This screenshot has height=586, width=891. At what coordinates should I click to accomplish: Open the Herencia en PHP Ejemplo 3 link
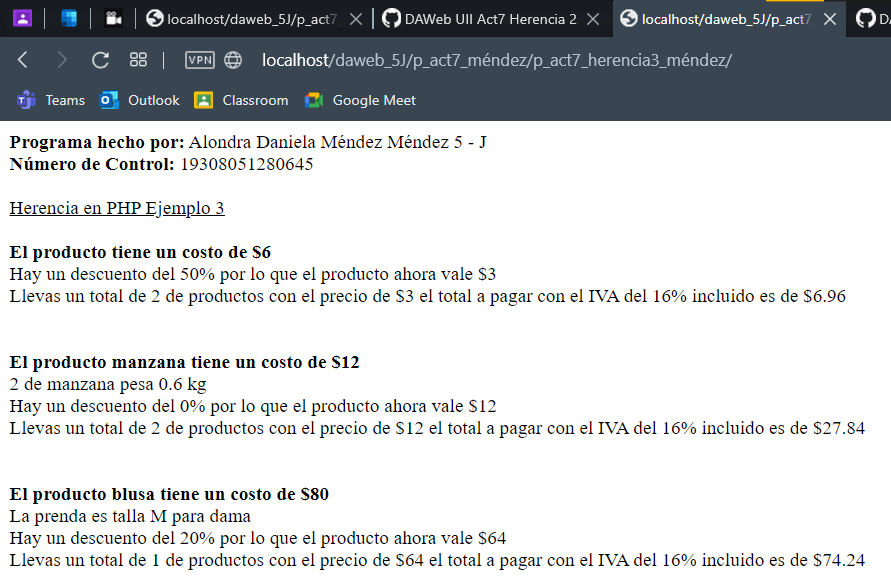tap(115, 208)
